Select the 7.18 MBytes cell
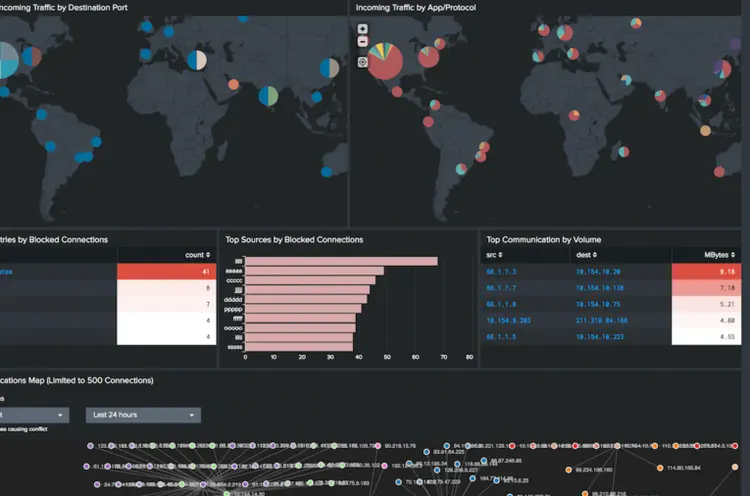The height and width of the screenshot is (496, 750). pos(708,287)
